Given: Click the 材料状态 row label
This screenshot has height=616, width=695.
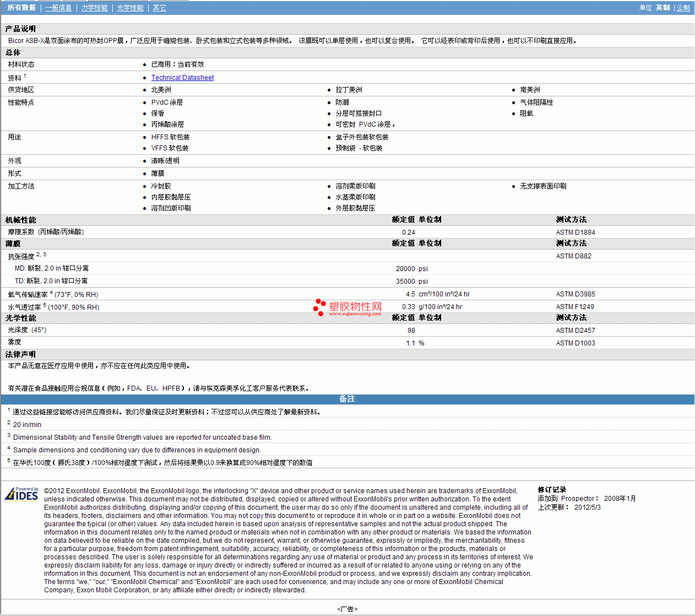Looking at the screenshot, I should (21, 64).
